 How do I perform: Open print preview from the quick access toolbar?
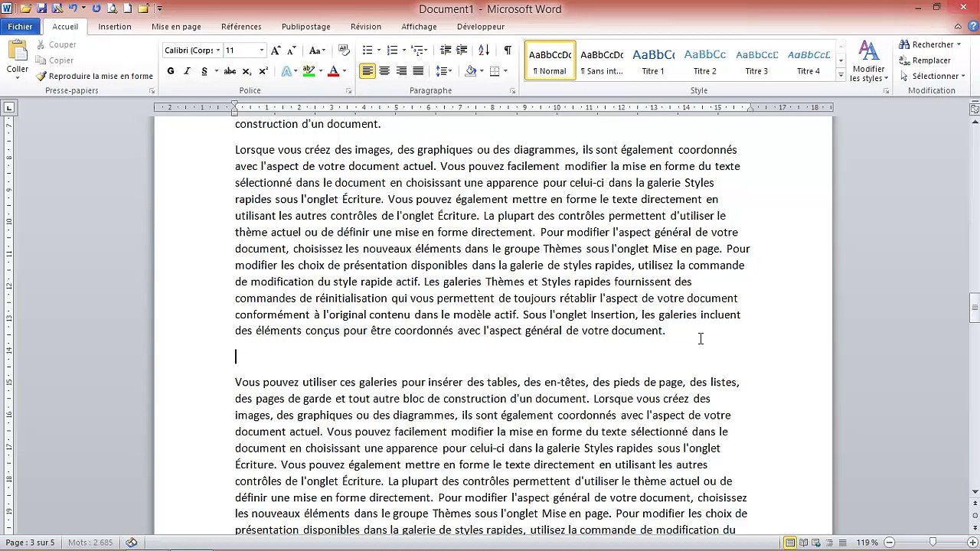112,8
